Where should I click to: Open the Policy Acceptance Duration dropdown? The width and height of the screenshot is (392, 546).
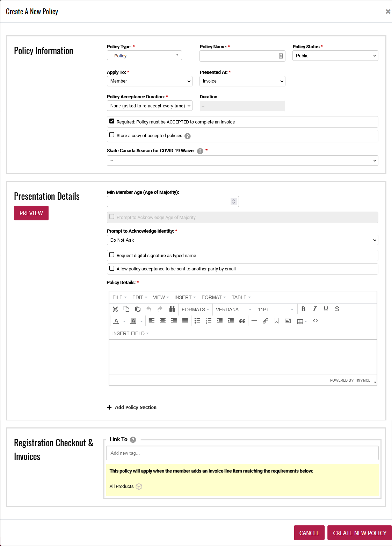pyautogui.click(x=150, y=105)
